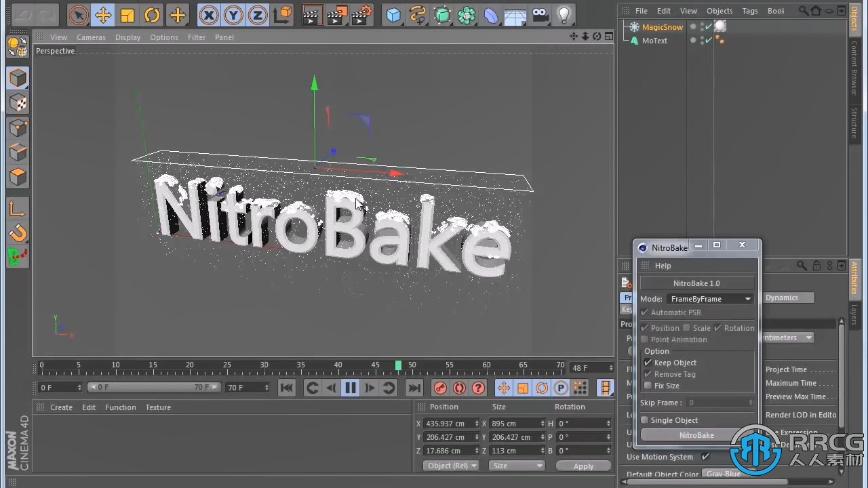Add a light object
Viewport: 868px width, 488px height.
564,14
